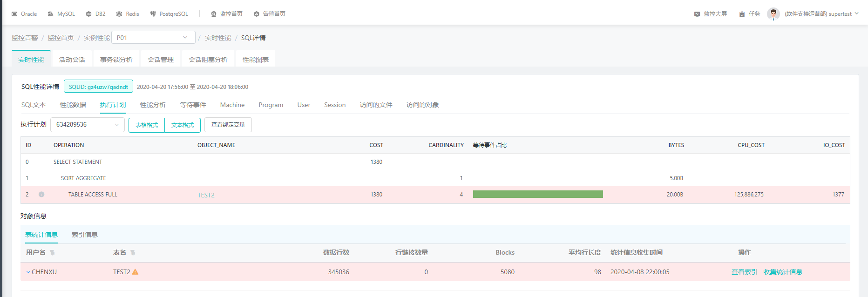
Task: Click the Redis database icon
Action: [119, 14]
